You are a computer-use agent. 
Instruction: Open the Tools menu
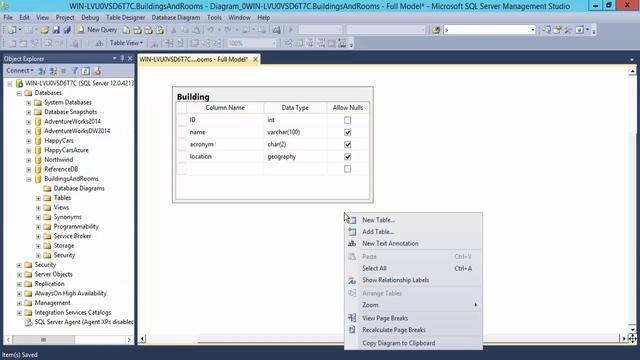coord(214,18)
